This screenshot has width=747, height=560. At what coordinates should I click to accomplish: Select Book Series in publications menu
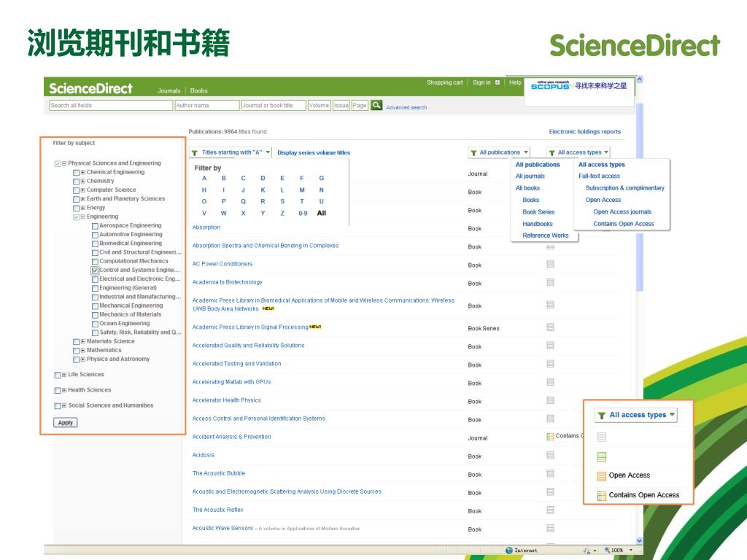point(538,212)
